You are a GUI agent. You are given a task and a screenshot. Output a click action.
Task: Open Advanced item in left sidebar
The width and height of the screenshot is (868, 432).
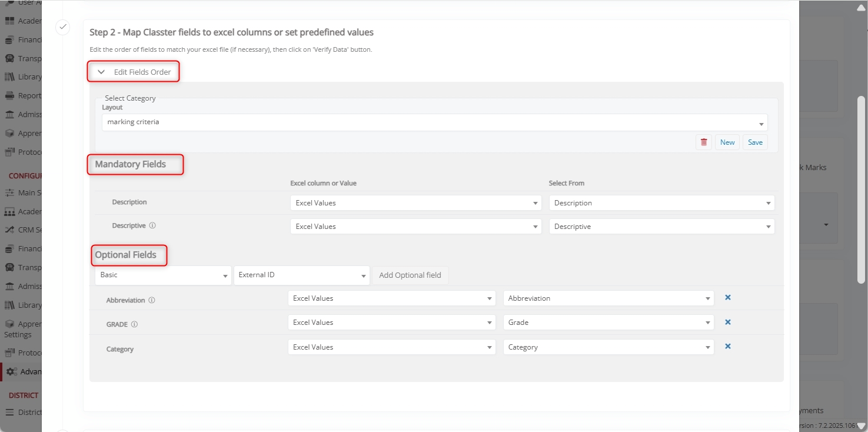(24, 372)
